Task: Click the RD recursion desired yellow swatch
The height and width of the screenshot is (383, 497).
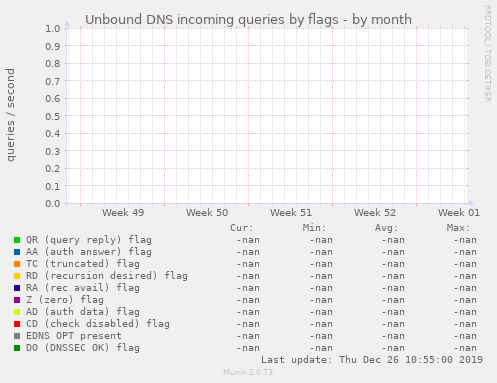Action: click(17, 276)
